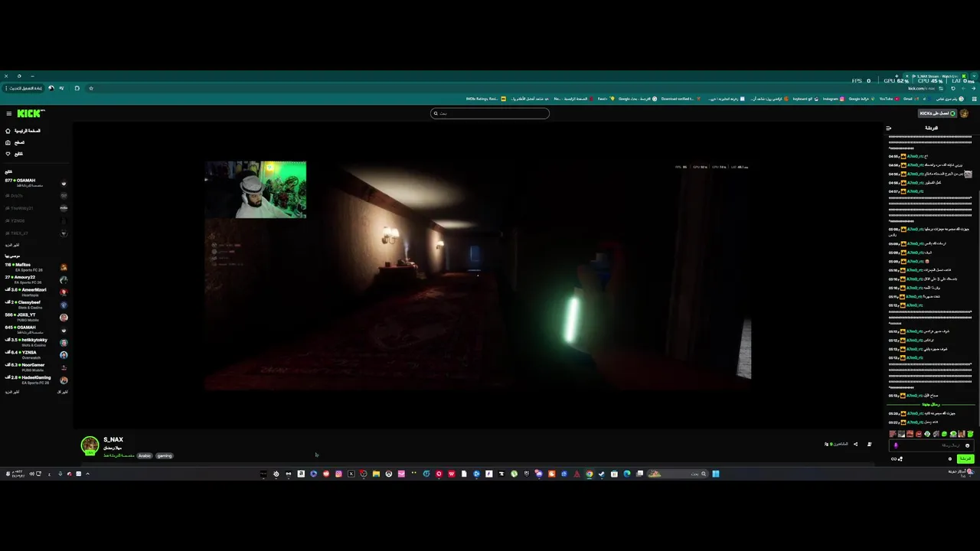Click the purple KICKs gift icon

point(896,445)
